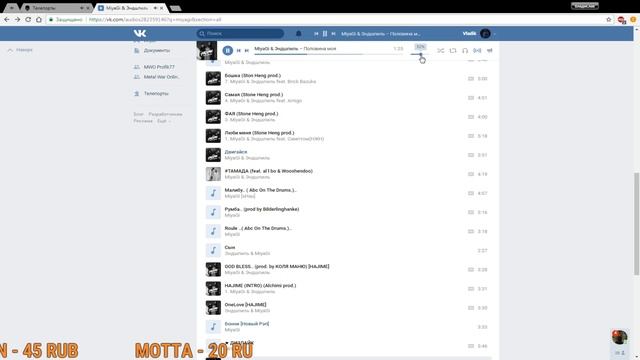The image size is (640, 360).
Task: Play the track Roule (Abc On The Drums)
Action: (x=347, y=231)
